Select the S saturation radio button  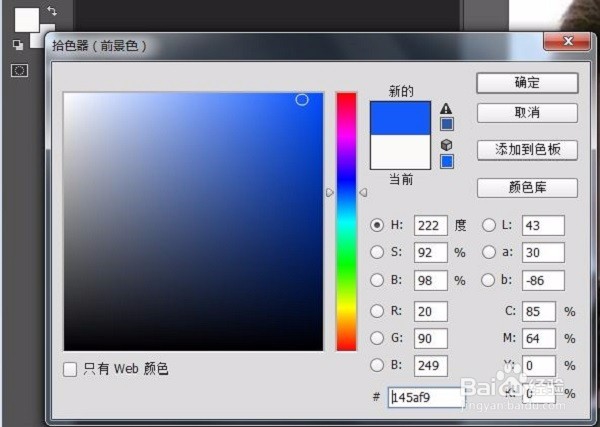[377, 252]
